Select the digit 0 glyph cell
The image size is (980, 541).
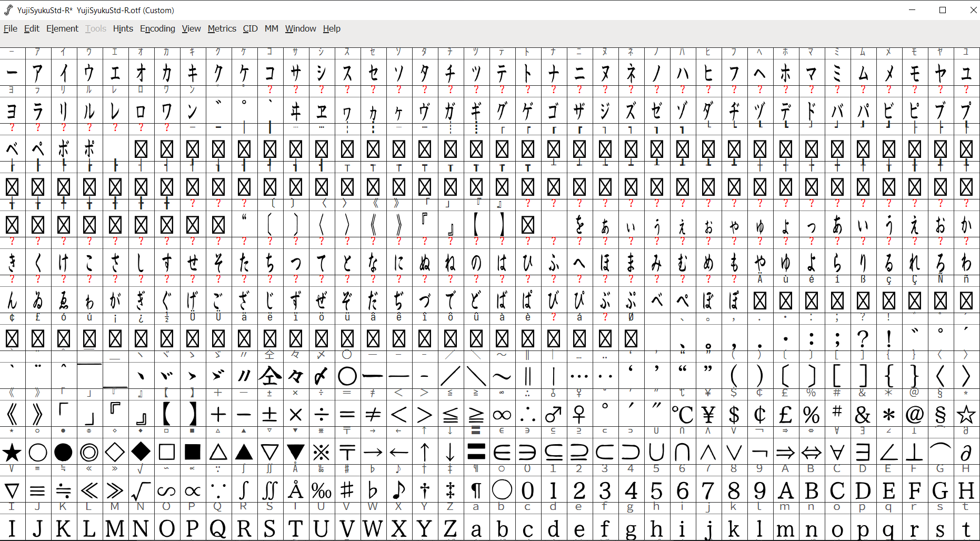coord(527,490)
